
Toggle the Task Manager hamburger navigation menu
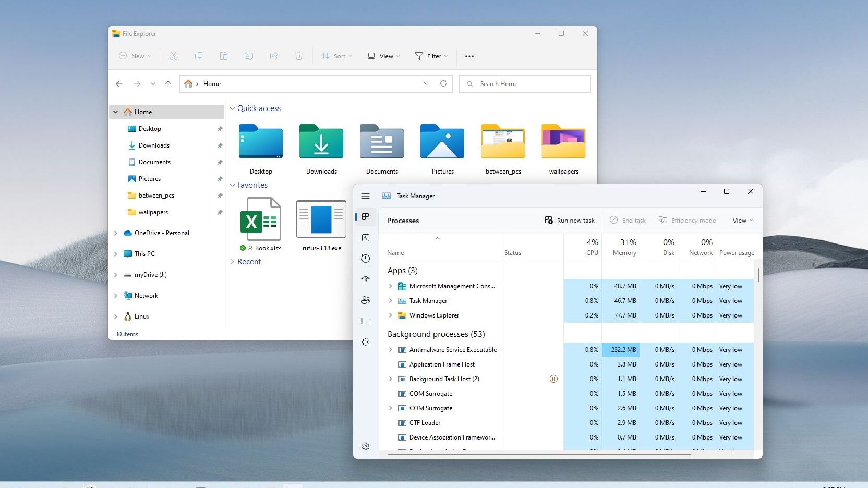366,196
